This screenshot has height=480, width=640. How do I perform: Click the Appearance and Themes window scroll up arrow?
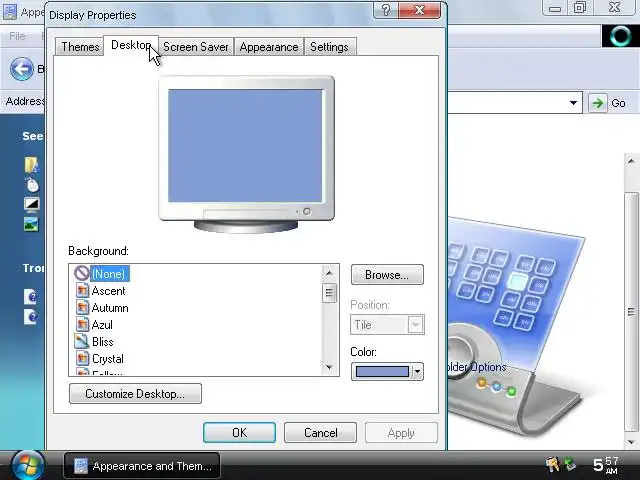pos(631,161)
